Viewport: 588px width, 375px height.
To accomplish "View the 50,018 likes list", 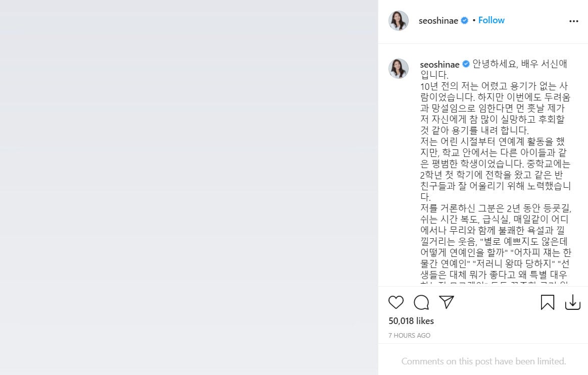I will tap(411, 321).
